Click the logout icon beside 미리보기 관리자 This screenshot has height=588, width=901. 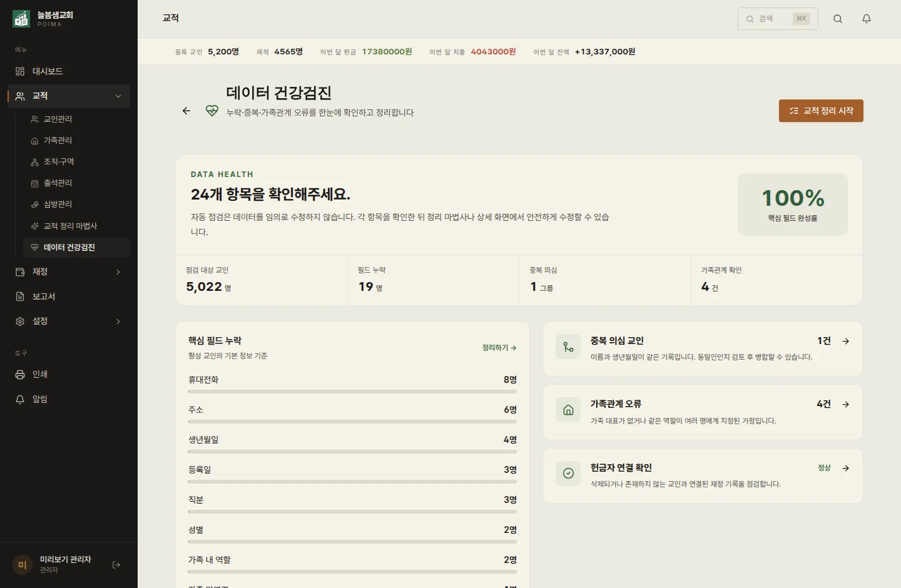click(116, 565)
